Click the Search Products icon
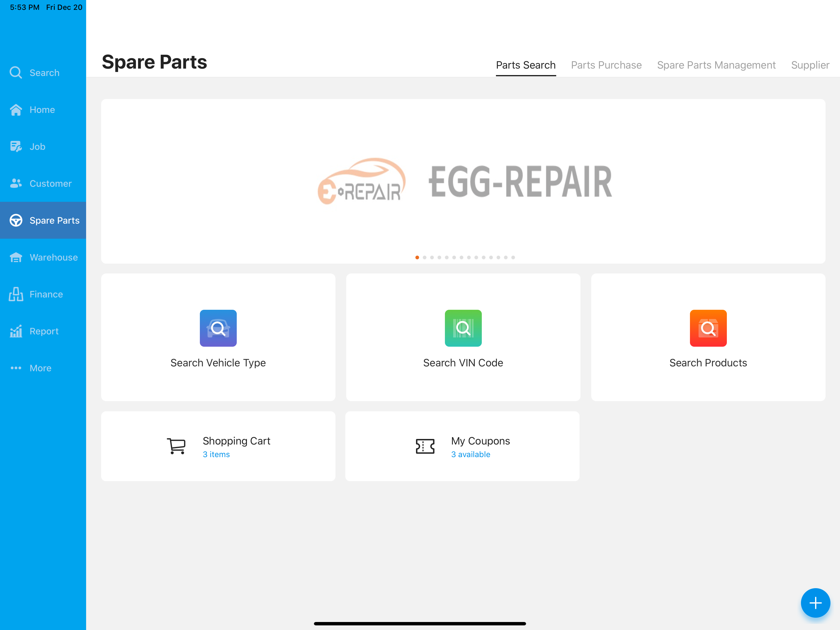This screenshot has width=840, height=630. pyautogui.click(x=708, y=328)
